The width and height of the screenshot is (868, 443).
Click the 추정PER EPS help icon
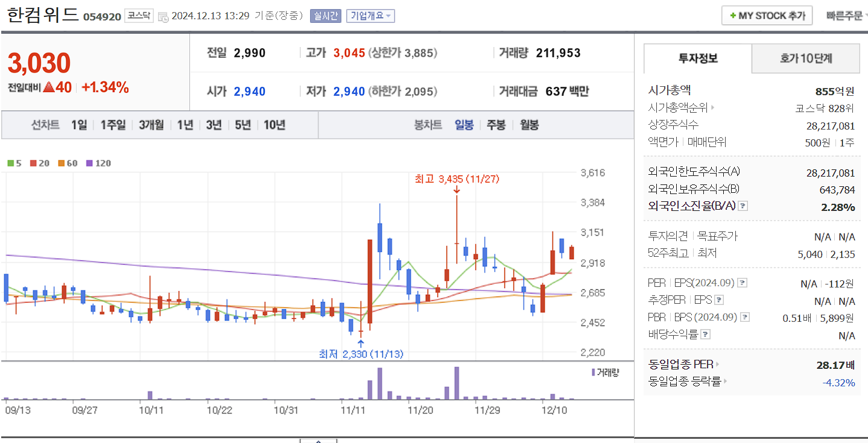pos(718,300)
